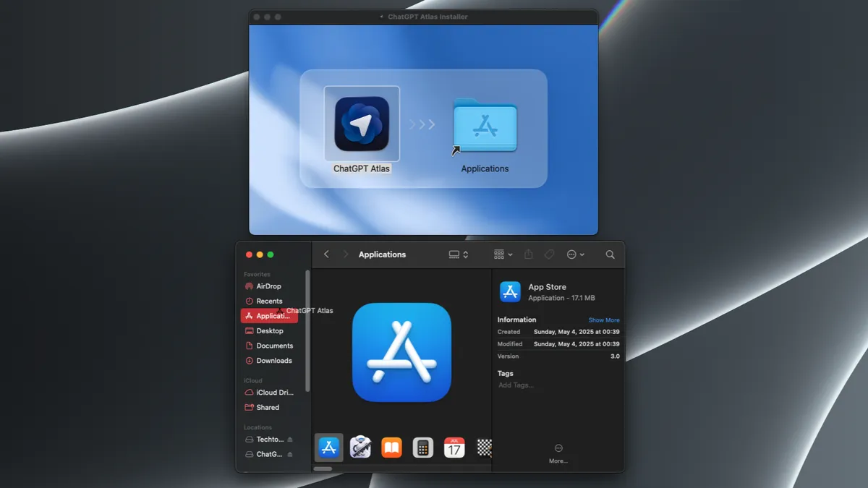Click the Search icon in the Finder toolbar
The height and width of the screenshot is (488, 868).
coord(610,254)
